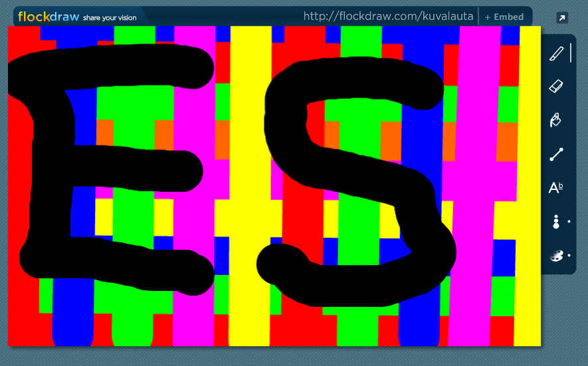This screenshot has width=588, height=366.
Task: Expand the dot beside the palette icon
Action: pyautogui.click(x=569, y=256)
